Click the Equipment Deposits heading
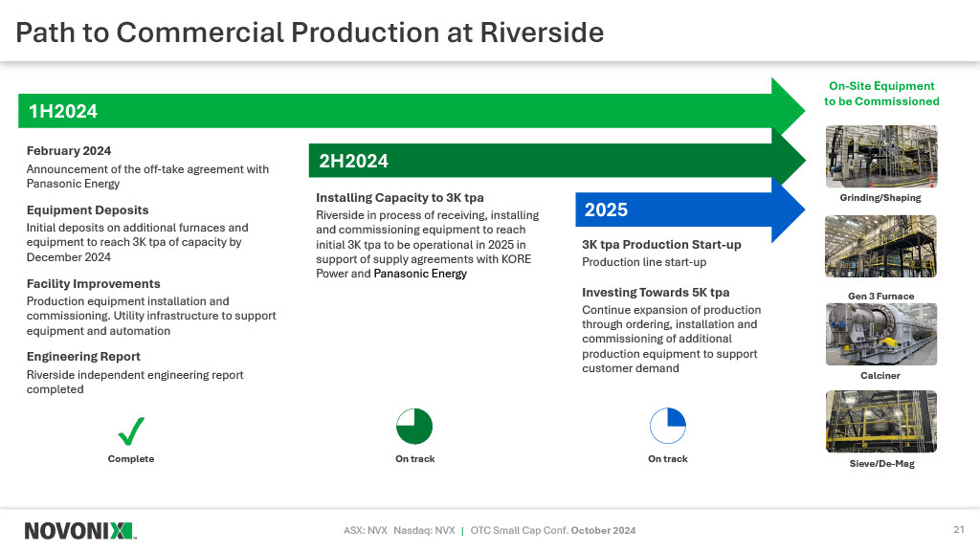Image resolution: width=980 pixels, height=551 pixels. 88,210
